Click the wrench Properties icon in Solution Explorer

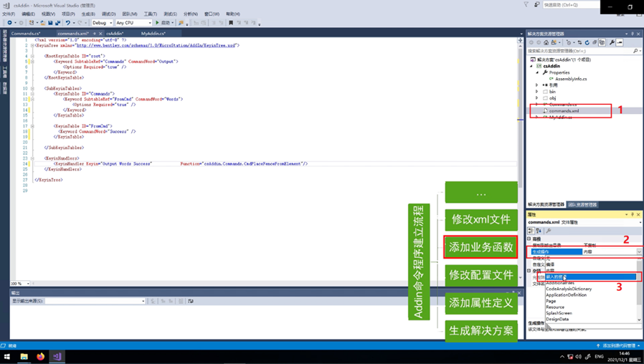pos(612,42)
